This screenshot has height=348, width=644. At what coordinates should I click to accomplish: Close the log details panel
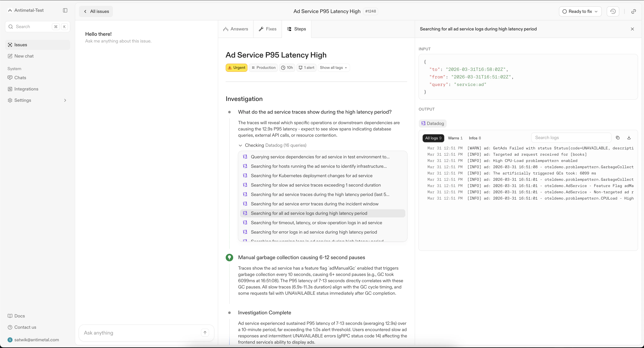pos(632,29)
